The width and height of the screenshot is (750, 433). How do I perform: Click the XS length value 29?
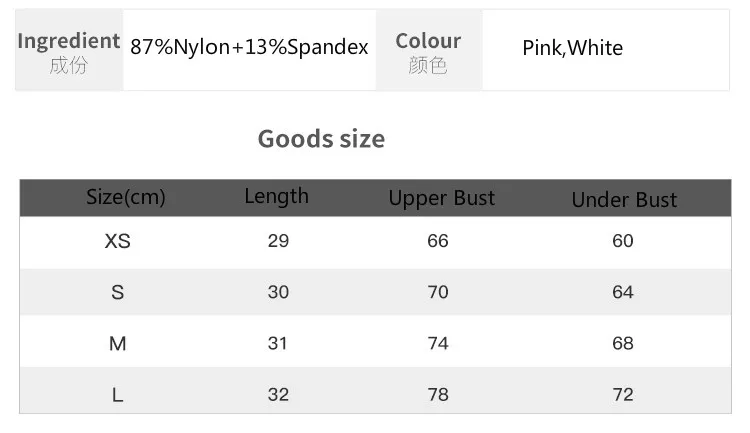click(278, 241)
